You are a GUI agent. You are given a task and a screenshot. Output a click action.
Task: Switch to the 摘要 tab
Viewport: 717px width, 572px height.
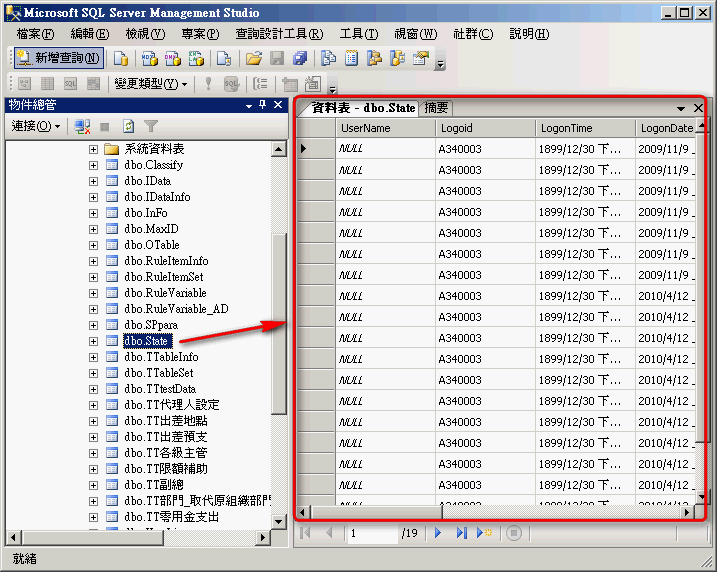tap(436, 108)
